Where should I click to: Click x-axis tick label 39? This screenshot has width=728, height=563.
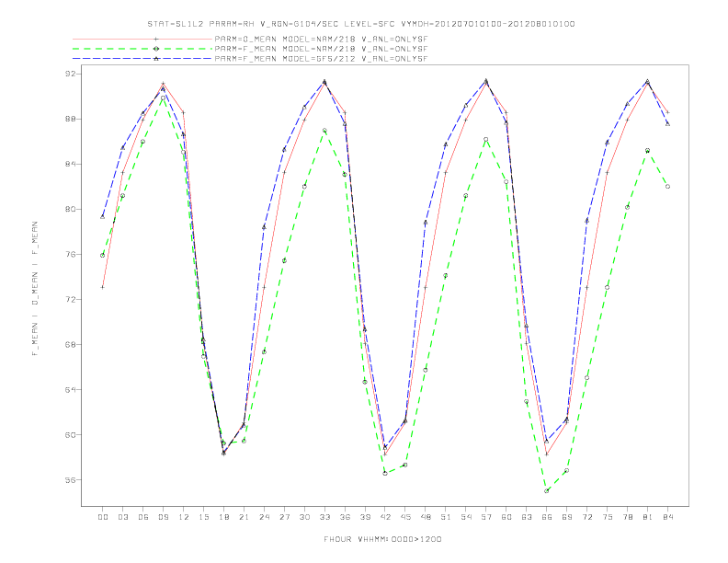click(365, 517)
